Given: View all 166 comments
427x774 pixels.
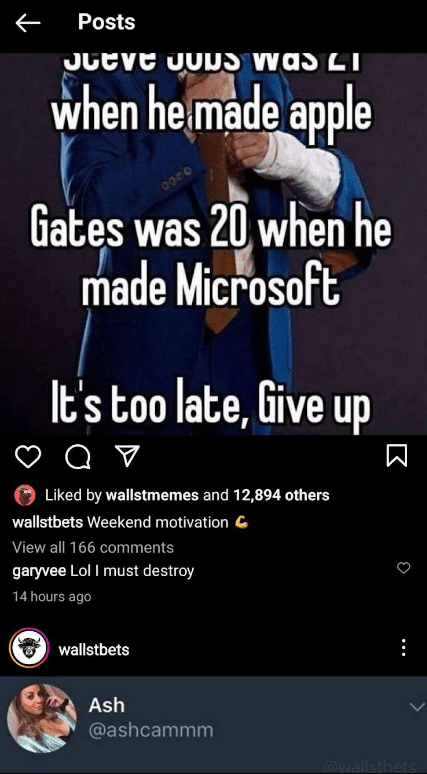Looking at the screenshot, I should pos(93,547).
